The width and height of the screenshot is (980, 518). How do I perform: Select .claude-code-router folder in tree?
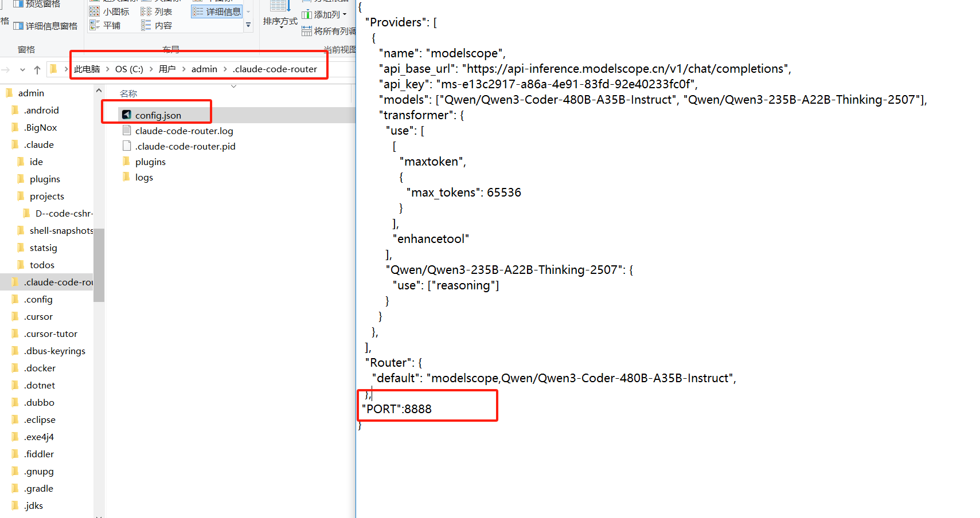pos(58,282)
